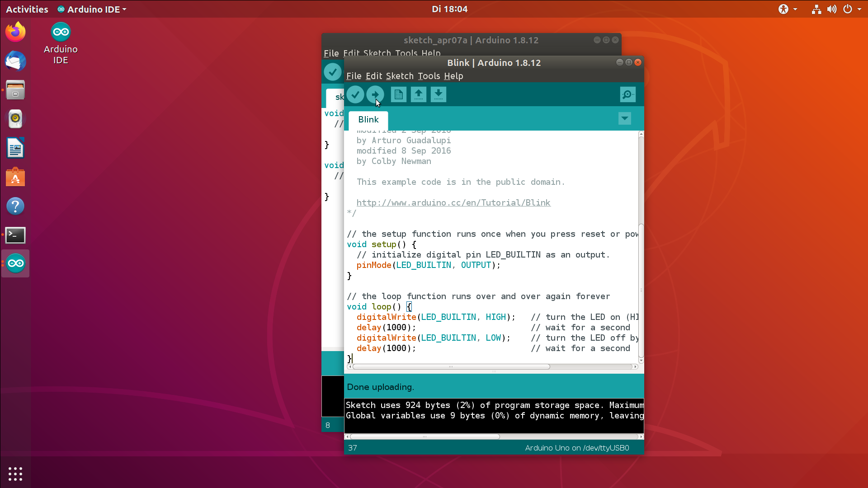This screenshot has height=488, width=868.
Task: Open the Arduino IDE app menu in top bar
Action: pos(92,9)
